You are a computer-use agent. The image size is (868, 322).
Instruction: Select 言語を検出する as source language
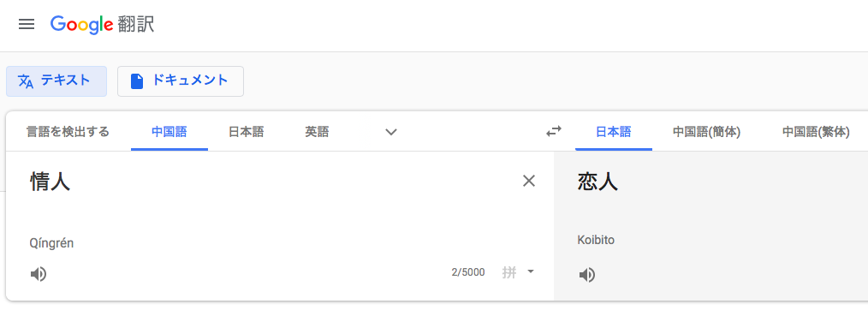pyautogui.click(x=68, y=132)
